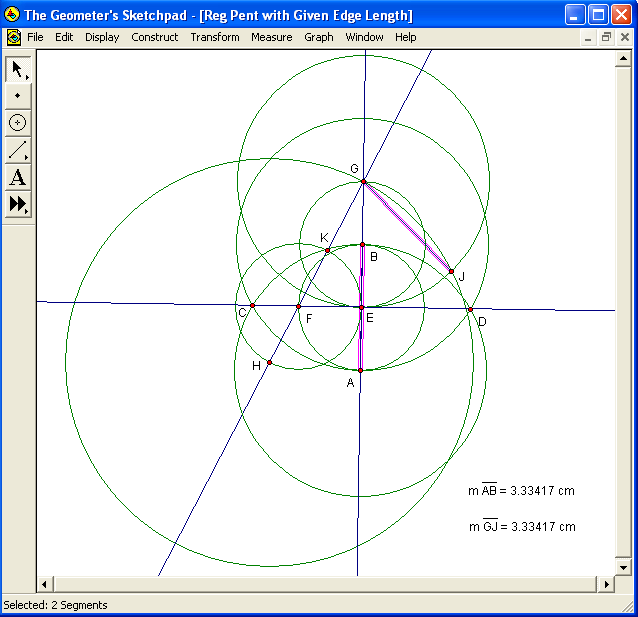Open the Measure menu
This screenshot has height=617, width=638.
coord(271,37)
